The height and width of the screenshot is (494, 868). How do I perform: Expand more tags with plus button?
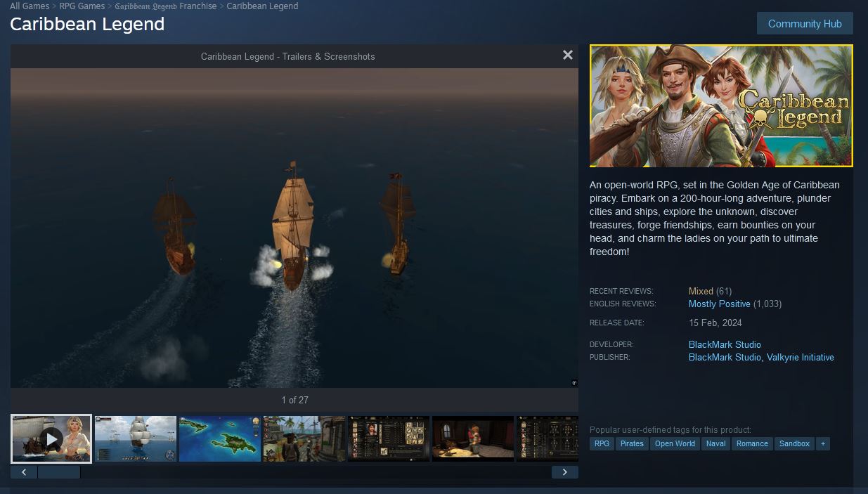(823, 443)
